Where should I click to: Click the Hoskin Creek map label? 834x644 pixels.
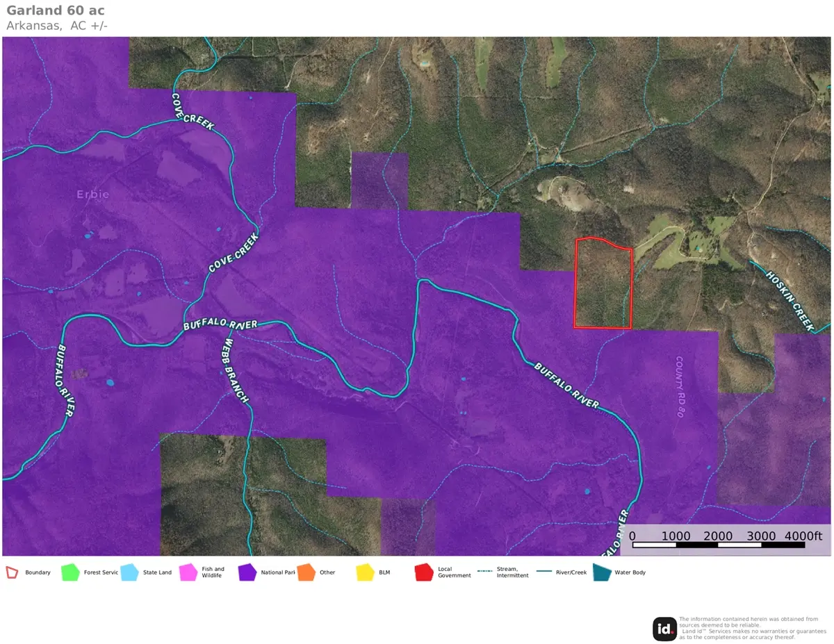pyautogui.click(x=790, y=299)
